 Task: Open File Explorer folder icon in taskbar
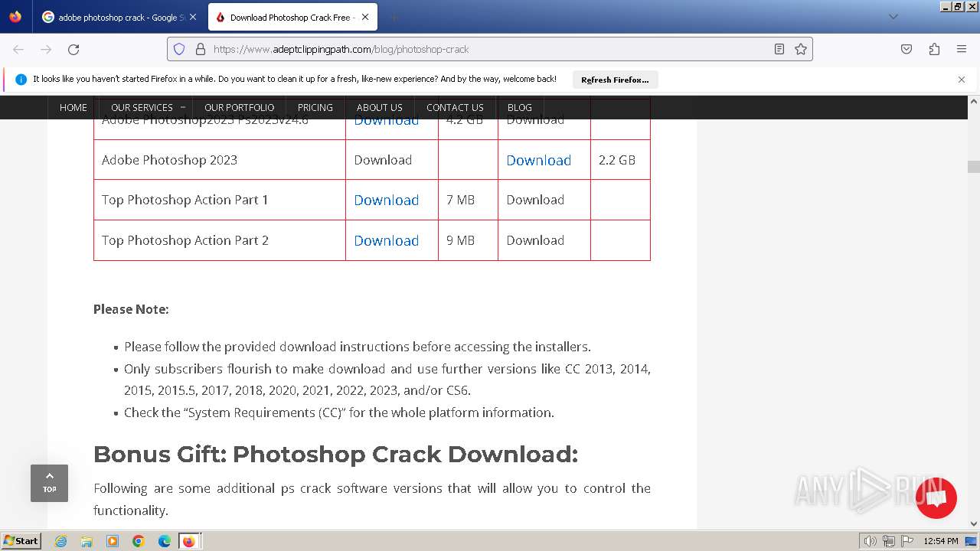click(x=87, y=541)
